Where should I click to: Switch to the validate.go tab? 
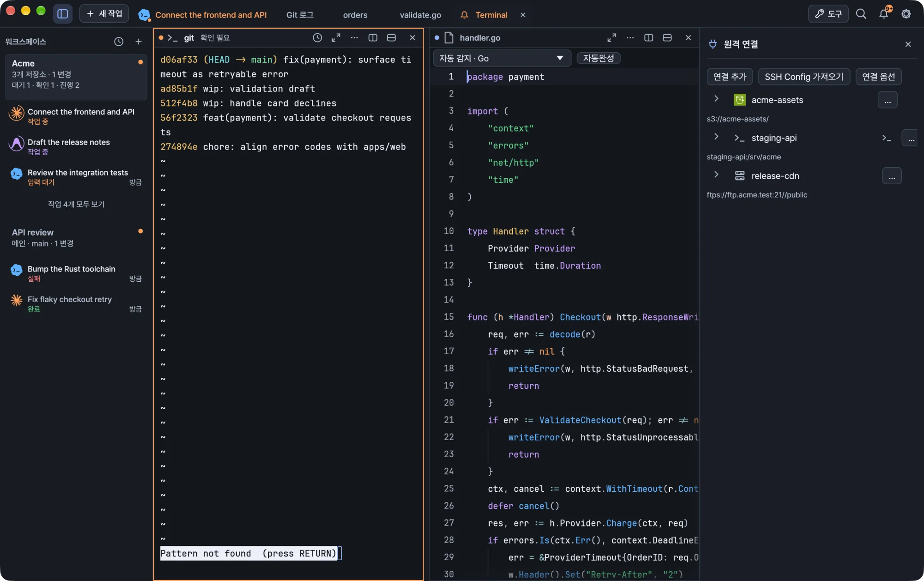tap(420, 15)
